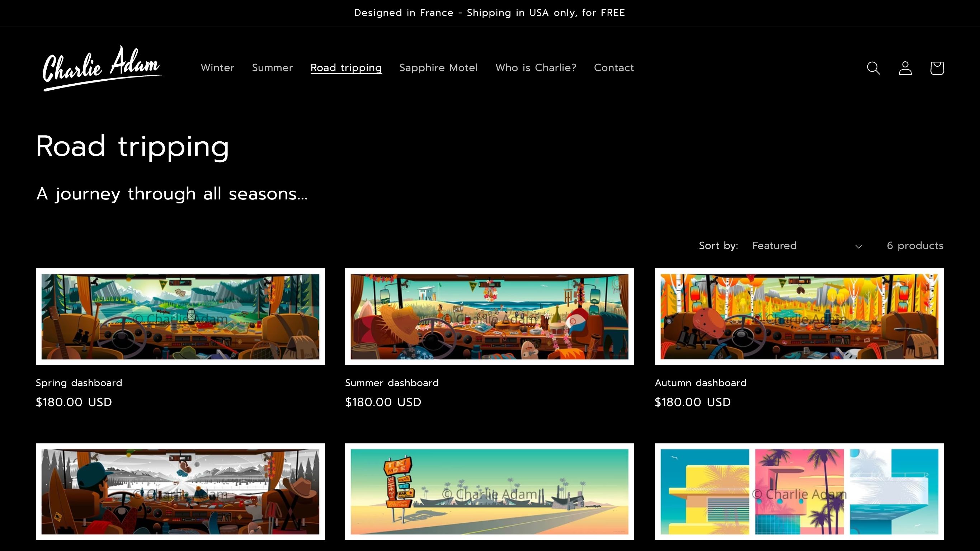Select the Road tripping nav link
The image size is (980, 551).
coord(346,68)
